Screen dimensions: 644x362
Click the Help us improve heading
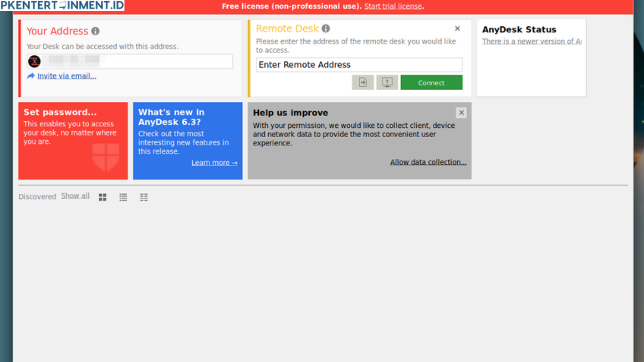tap(290, 113)
